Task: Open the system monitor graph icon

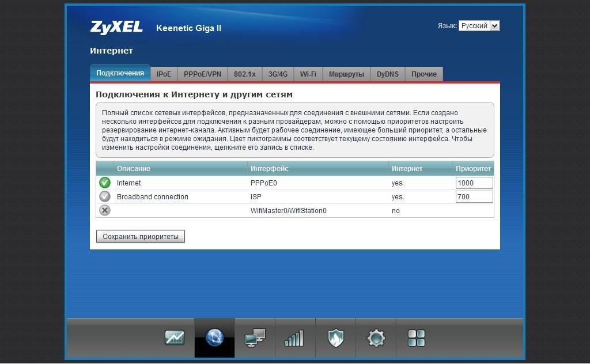Action: click(175, 338)
